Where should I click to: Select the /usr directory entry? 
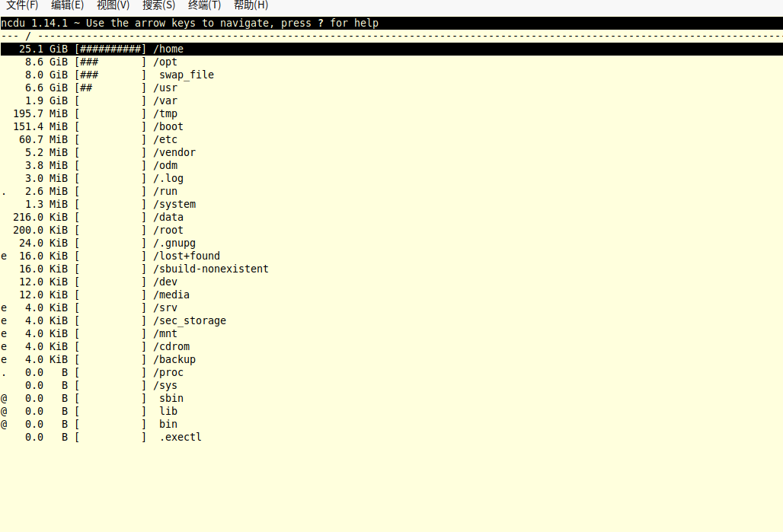pyautogui.click(x=164, y=88)
